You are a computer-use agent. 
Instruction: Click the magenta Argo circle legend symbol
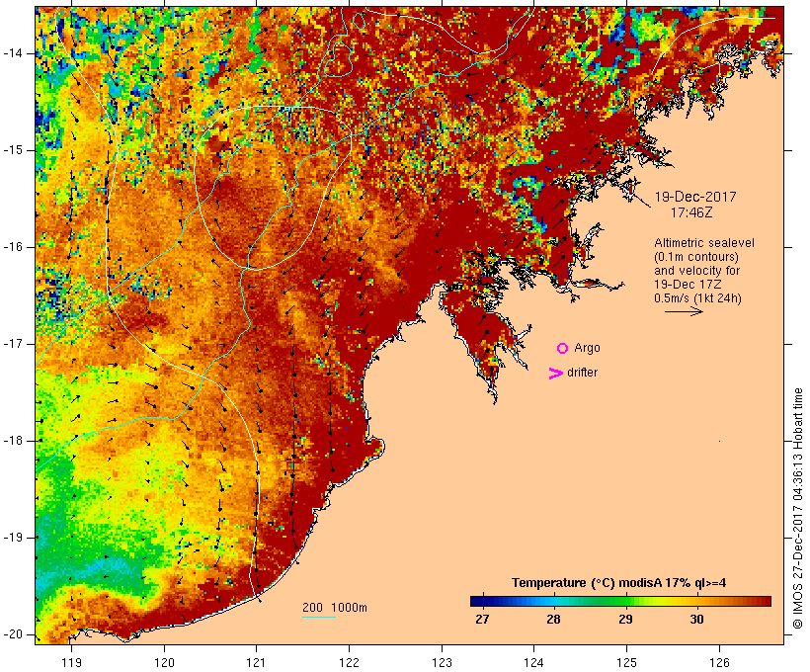563,349
